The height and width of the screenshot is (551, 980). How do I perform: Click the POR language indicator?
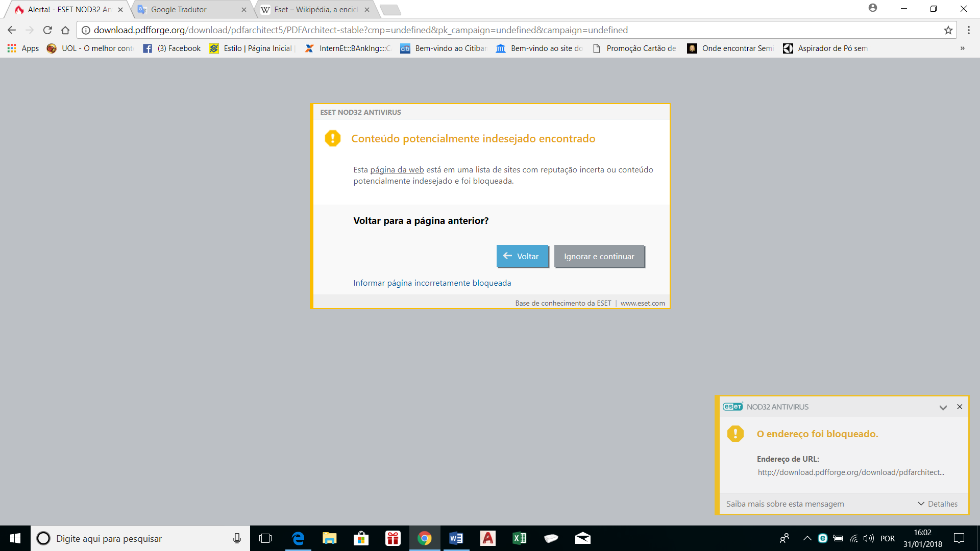coord(888,538)
